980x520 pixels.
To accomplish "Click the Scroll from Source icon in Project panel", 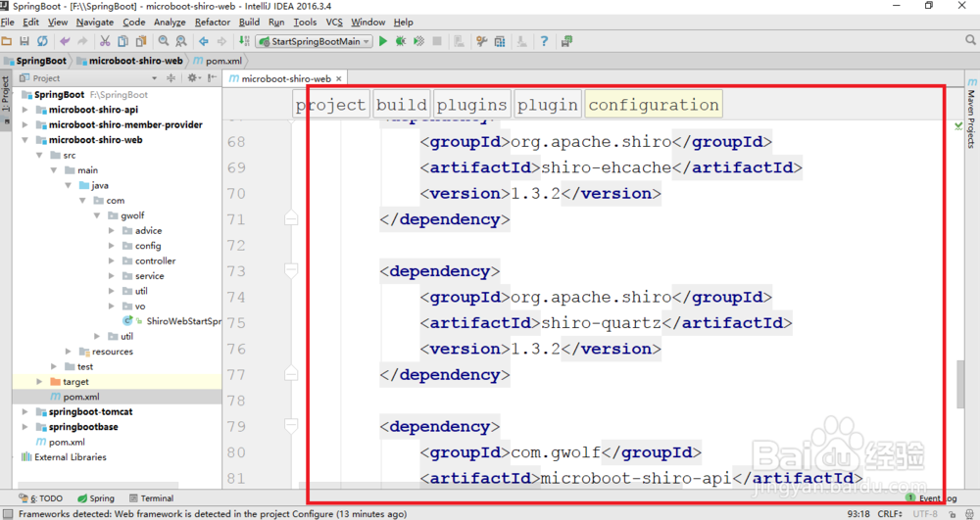I will (x=171, y=78).
